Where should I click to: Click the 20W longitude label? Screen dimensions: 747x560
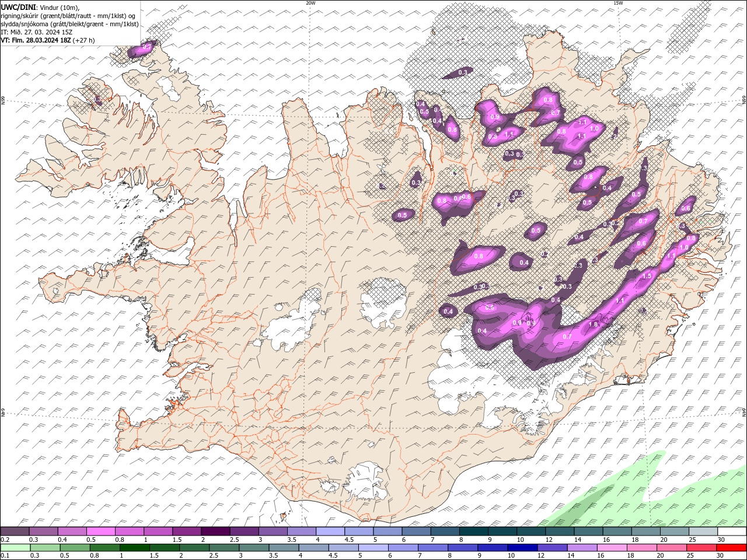[x=310, y=3]
